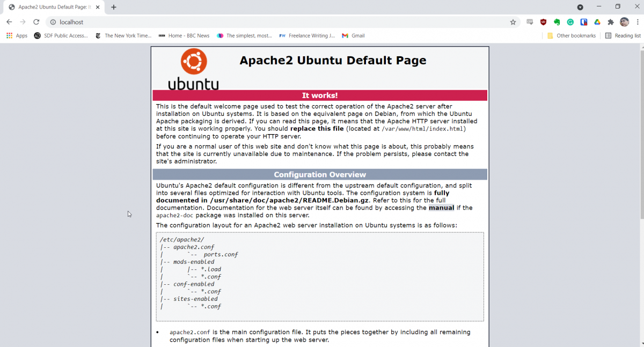Close the Apache2 Ubuntu Default Page tab
The image size is (644, 347).
pyautogui.click(x=98, y=7)
